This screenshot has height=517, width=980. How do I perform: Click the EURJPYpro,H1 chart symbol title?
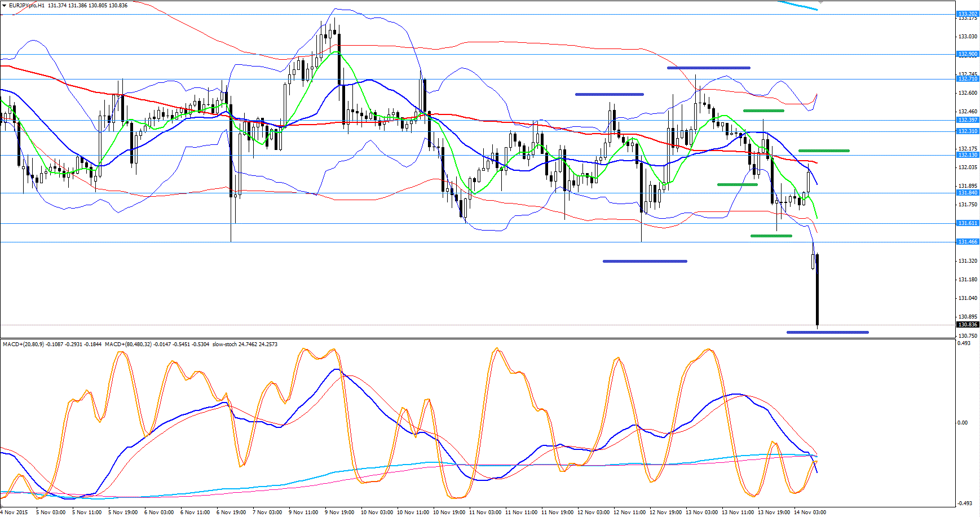26,6
